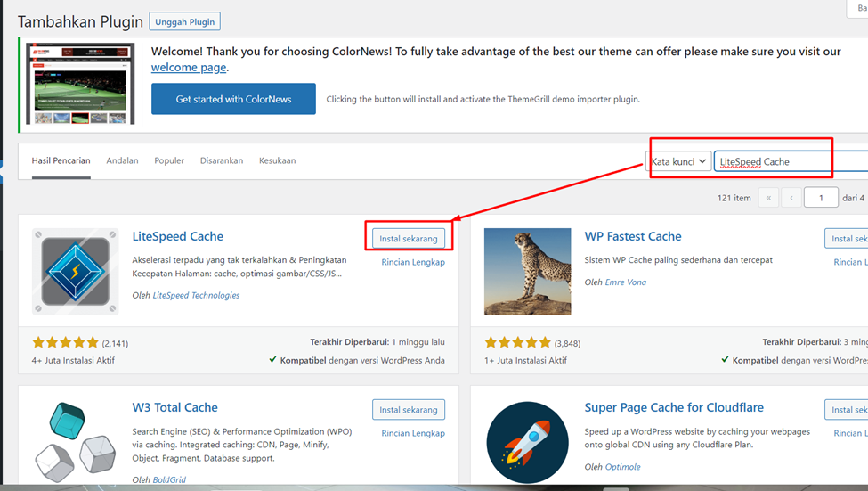
Task: Go to first page of results
Action: point(767,198)
